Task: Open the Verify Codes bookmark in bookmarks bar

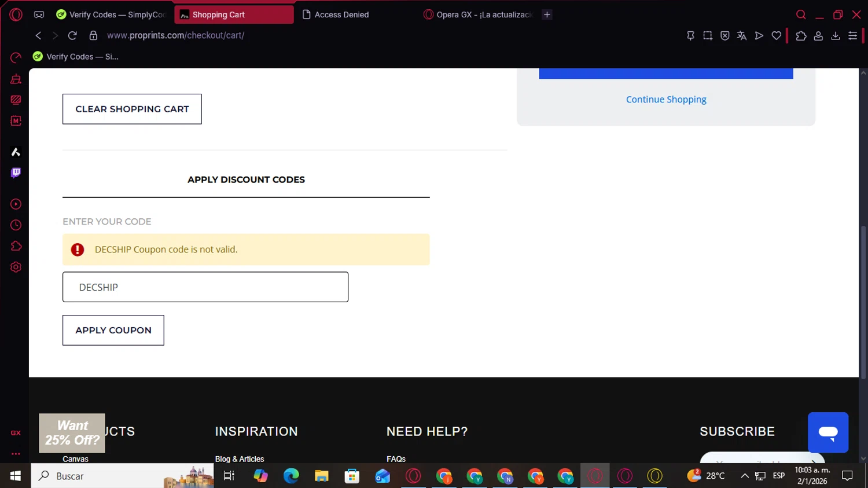Action: point(76,57)
